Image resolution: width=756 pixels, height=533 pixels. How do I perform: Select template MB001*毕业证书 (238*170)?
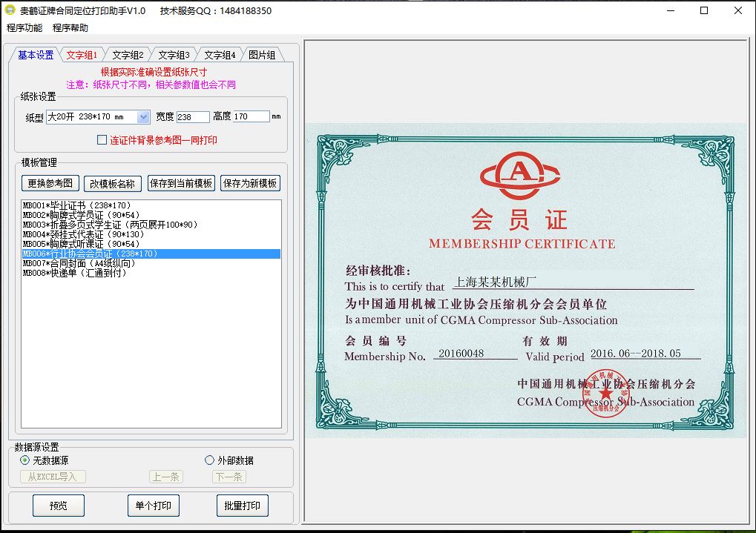click(x=151, y=205)
